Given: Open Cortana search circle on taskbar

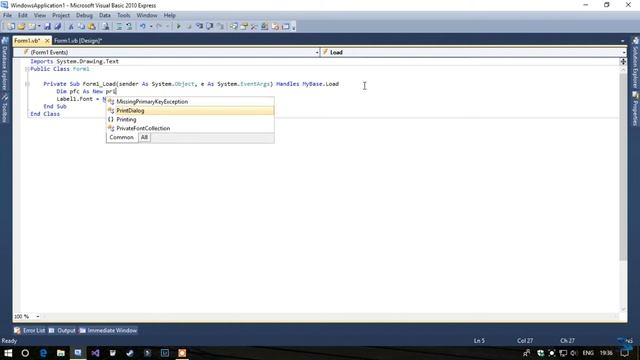Looking at the screenshot, I should (25, 353).
